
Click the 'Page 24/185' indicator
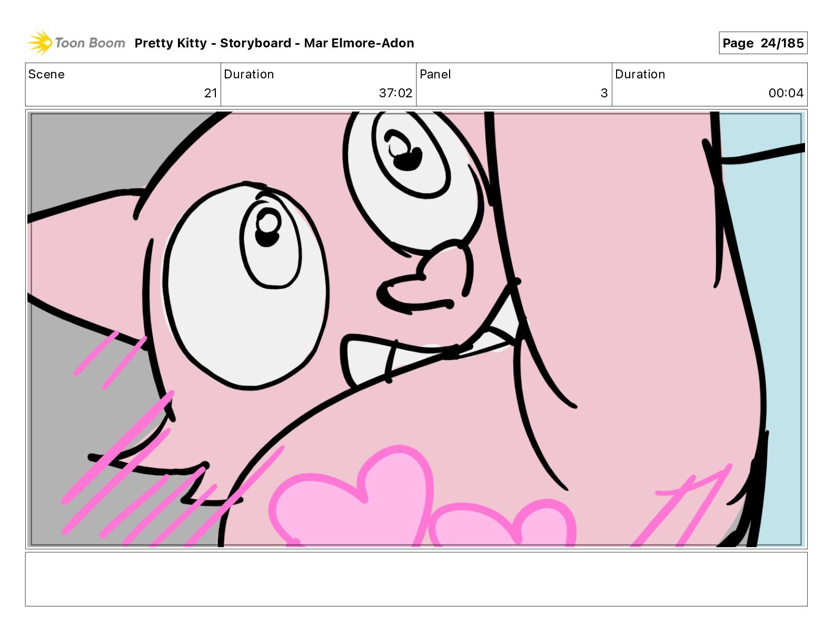coord(763,43)
